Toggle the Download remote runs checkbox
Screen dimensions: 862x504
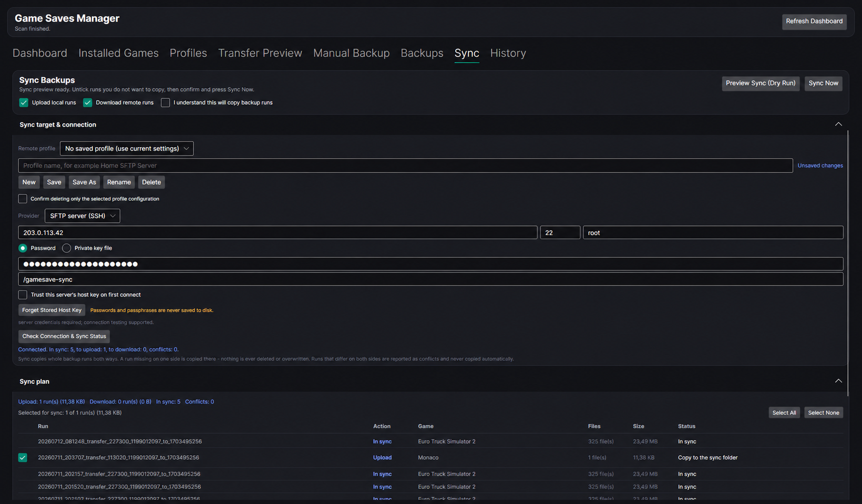[88, 102]
